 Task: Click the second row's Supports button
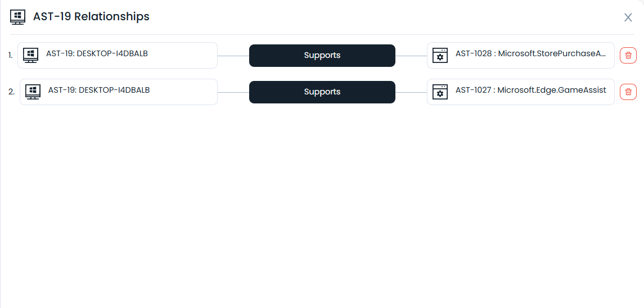pos(322,92)
